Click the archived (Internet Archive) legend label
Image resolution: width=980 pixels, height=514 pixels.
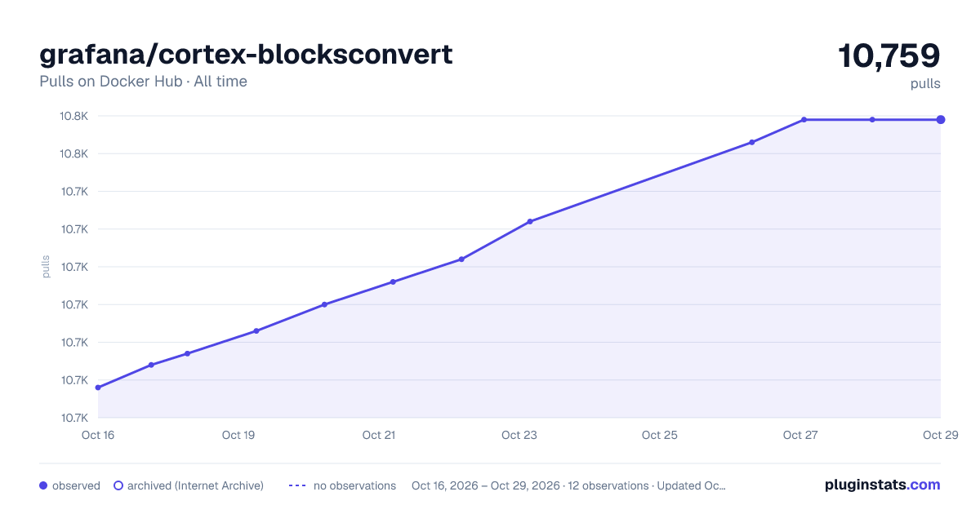[x=195, y=485]
